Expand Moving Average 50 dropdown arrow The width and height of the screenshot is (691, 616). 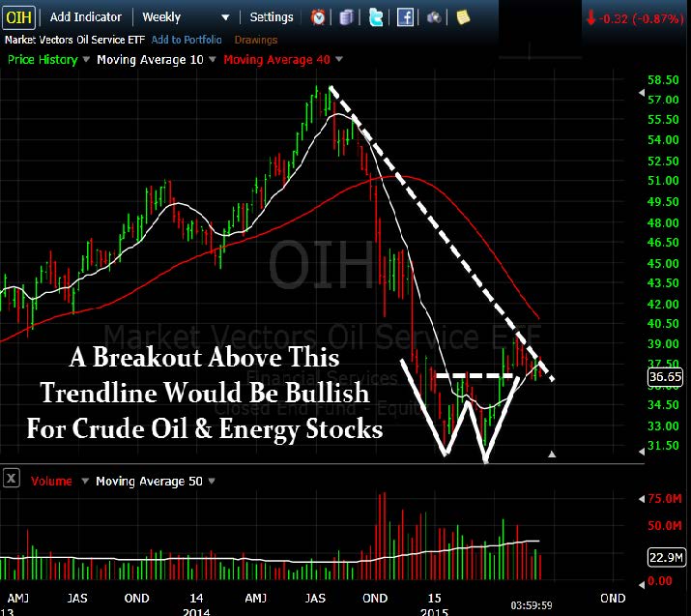212,481
